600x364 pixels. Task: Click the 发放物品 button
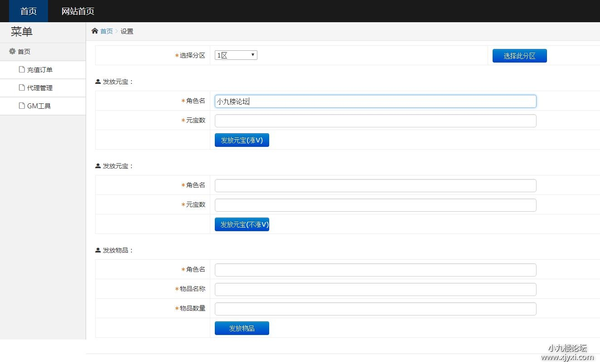[x=242, y=328]
